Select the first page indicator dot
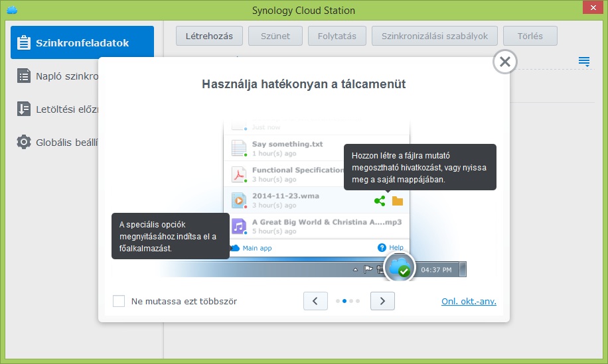 [338, 301]
